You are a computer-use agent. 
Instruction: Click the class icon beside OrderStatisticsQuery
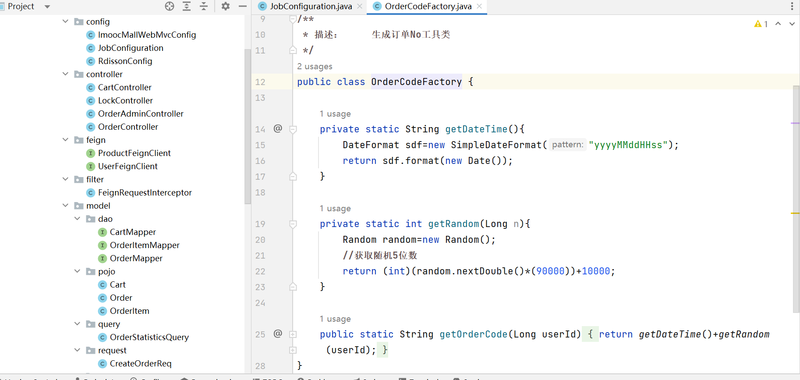102,337
